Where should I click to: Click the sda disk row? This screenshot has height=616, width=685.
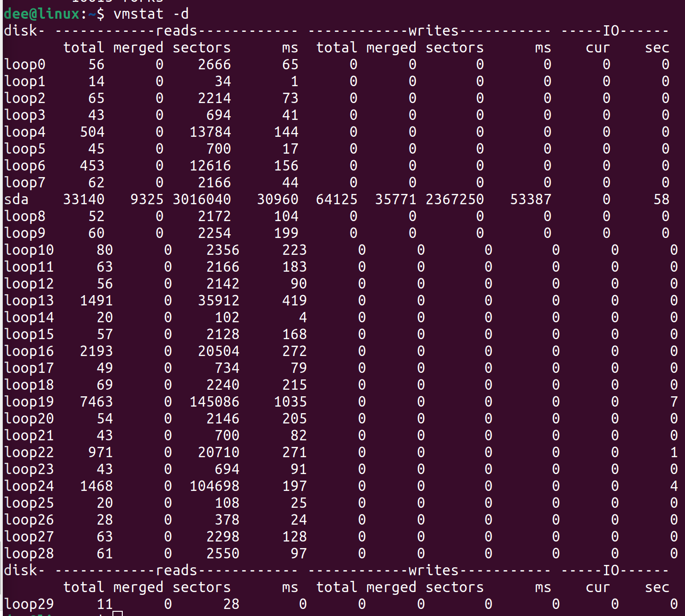click(15, 199)
